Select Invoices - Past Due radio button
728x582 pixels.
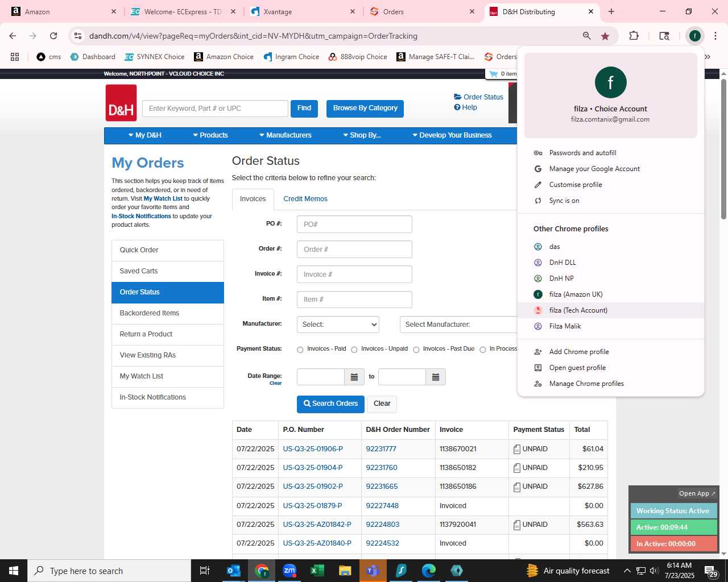pyautogui.click(x=416, y=350)
